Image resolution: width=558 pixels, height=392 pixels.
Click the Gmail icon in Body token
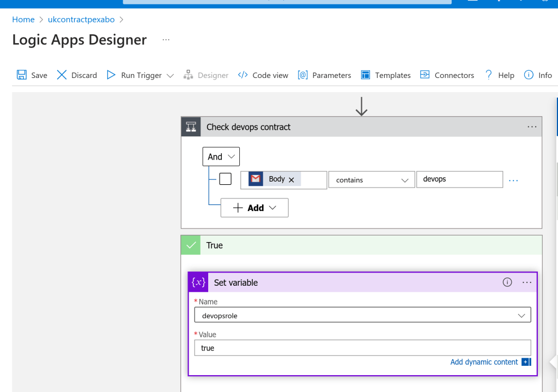(x=256, y=179)
